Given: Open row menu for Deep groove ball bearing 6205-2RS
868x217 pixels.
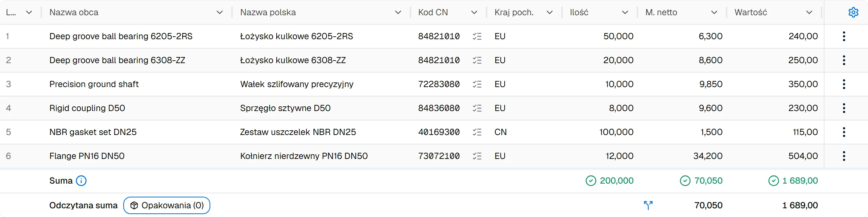Looking at the screenshot, I should pos(844,36).
